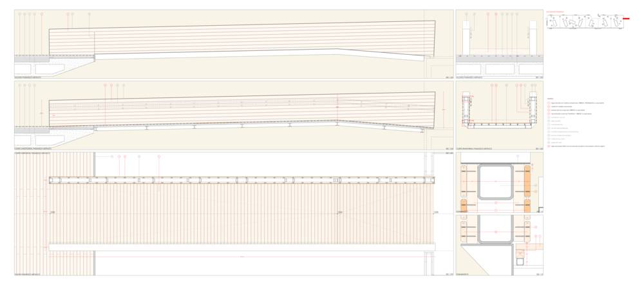This screenshot has height=285, width=644.
Task: Select the key plan thumbnail at top right
Action: point(583,21)
